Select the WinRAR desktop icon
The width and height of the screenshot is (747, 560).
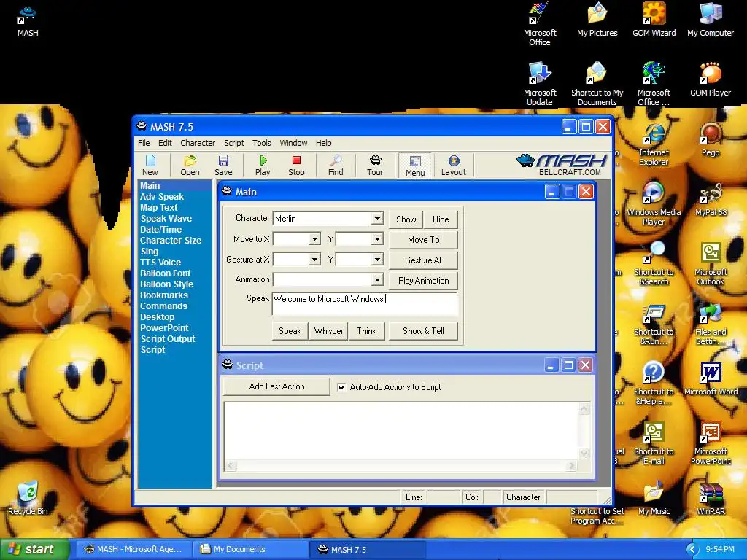711,499
